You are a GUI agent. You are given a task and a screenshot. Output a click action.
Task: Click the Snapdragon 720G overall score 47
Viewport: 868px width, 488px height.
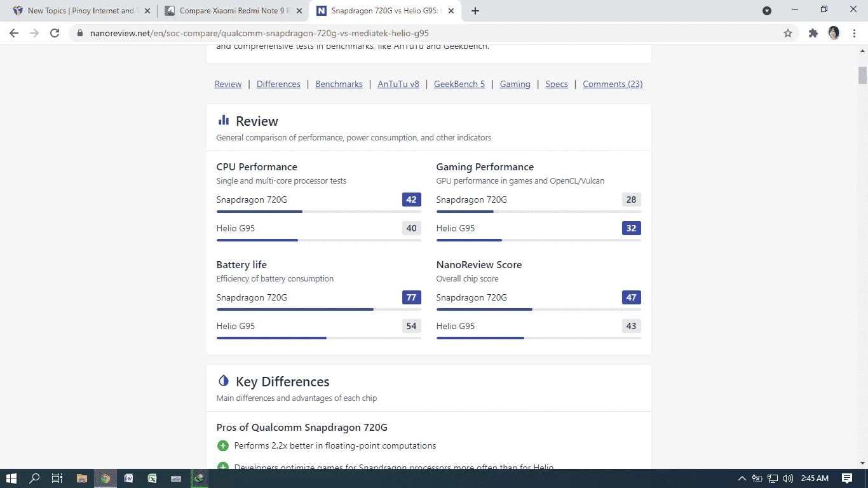[632, 297]
